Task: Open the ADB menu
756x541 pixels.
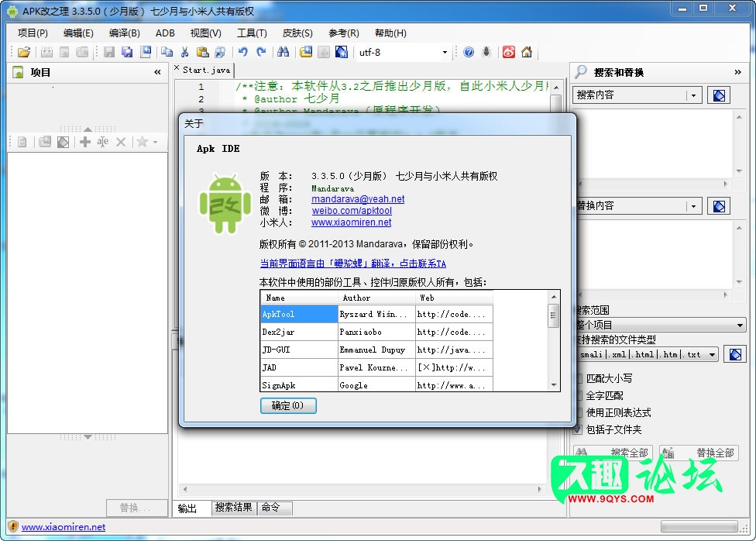Action: click(165, 33)
